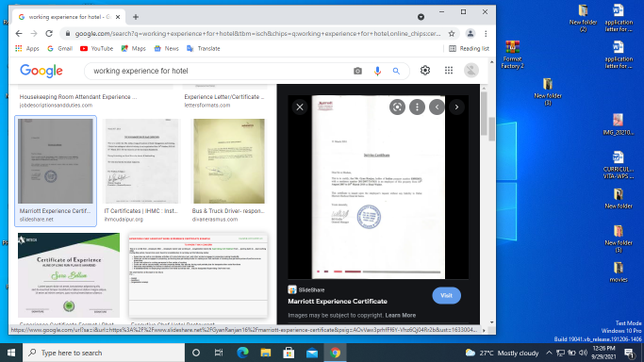This screenshot has height=362, width=644.
Task: Open a new Chrome tab
Action: tap(136, 17)
